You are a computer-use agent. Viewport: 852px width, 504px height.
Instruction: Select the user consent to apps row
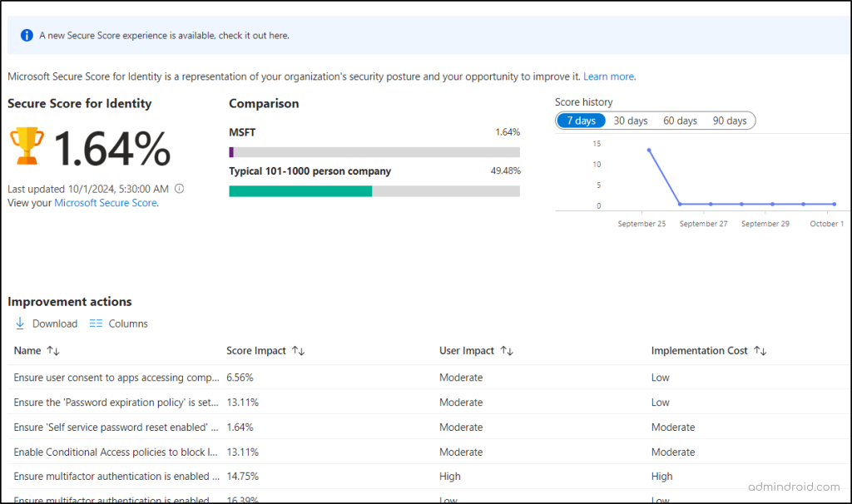115,377
